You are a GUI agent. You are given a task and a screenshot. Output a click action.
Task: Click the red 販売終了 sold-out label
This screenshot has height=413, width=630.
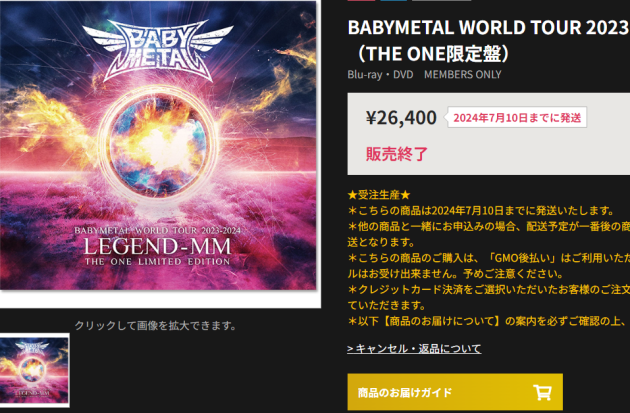coord(397,154)
